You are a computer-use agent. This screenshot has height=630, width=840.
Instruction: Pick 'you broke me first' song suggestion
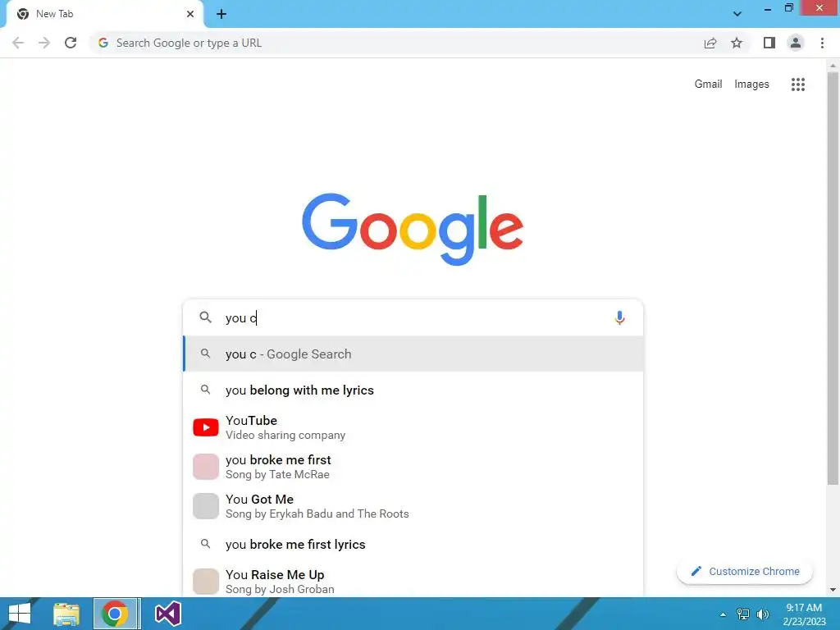pos(413,467)
